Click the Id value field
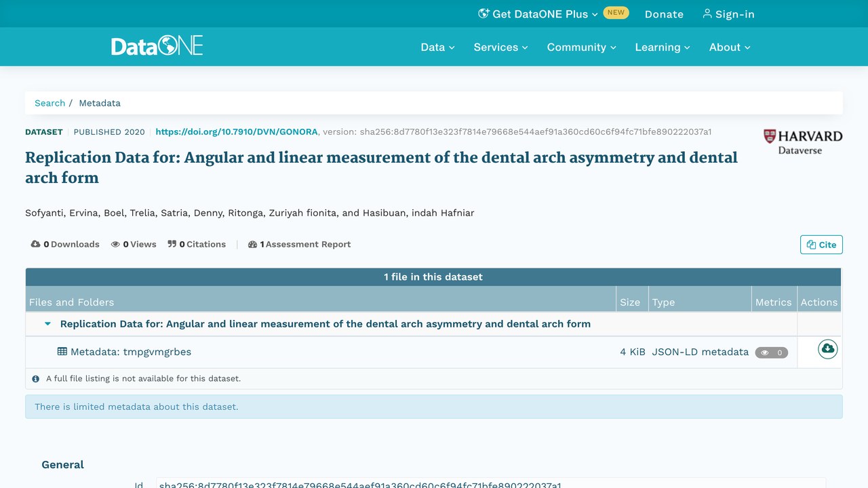The image size is (868, 488). coord(491,483)
